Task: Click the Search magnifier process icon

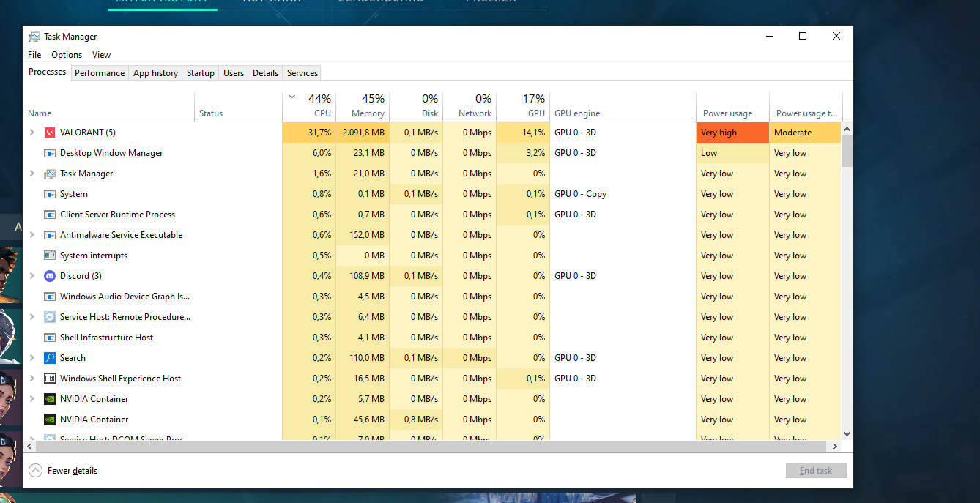Action: [50, 358]
